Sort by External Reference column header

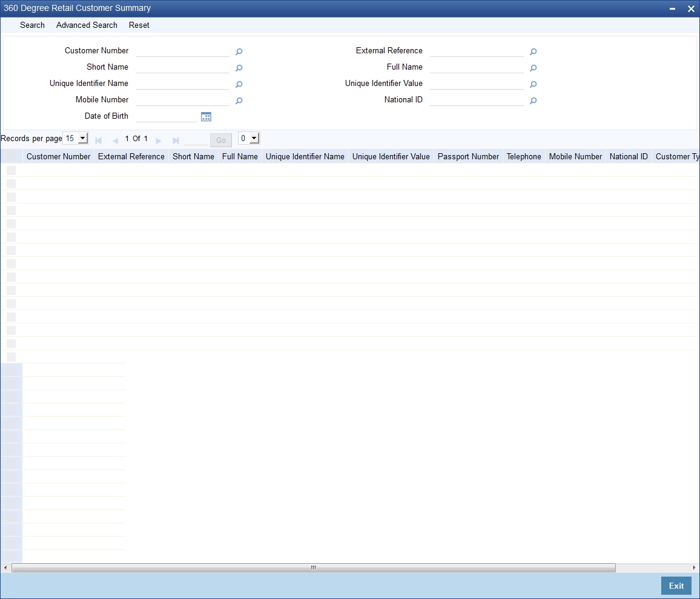tap(131, 156)
